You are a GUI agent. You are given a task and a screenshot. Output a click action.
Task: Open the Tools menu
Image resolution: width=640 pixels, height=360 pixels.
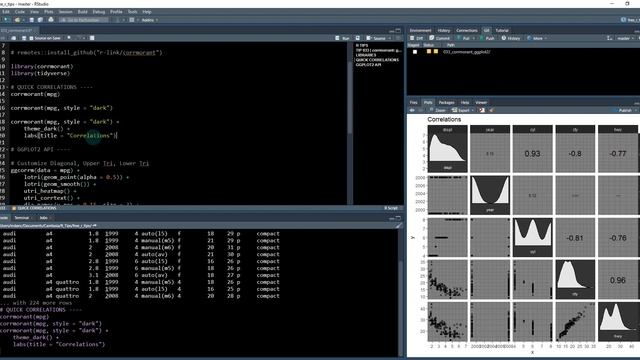[x=132, y=12]
